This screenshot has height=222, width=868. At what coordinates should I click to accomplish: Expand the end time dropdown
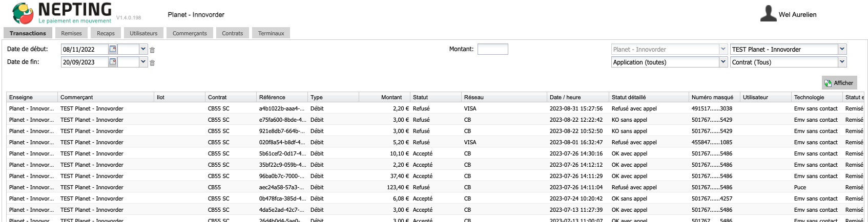coord(143,62)
